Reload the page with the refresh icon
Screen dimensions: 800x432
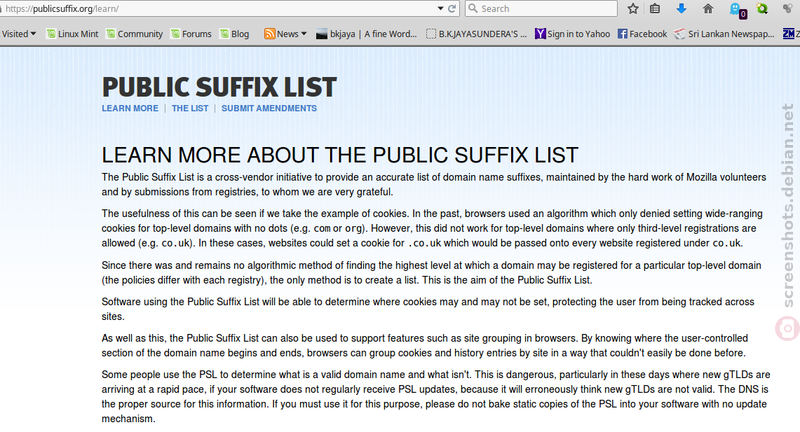(x=452, y=9)
